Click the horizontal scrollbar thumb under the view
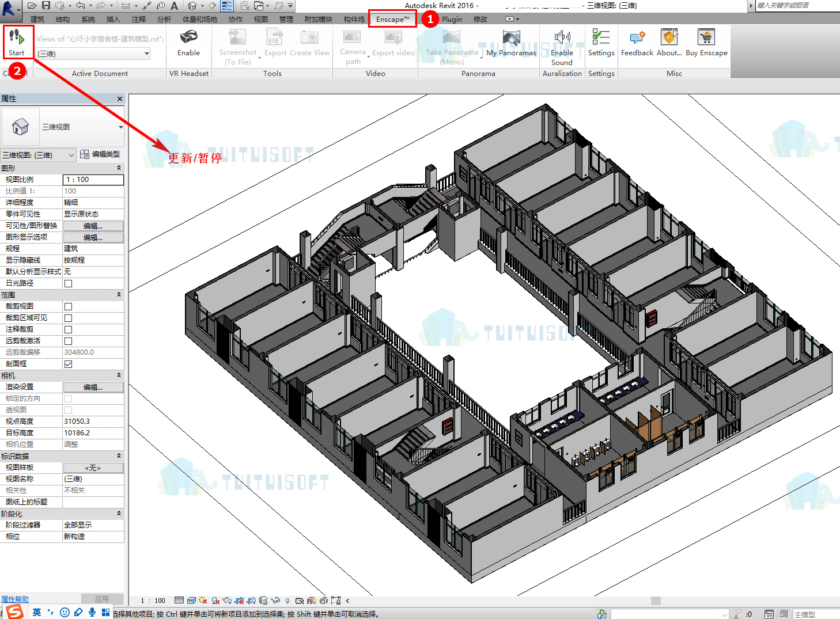Viewport: 840px width, 619px height. (656, 601)
